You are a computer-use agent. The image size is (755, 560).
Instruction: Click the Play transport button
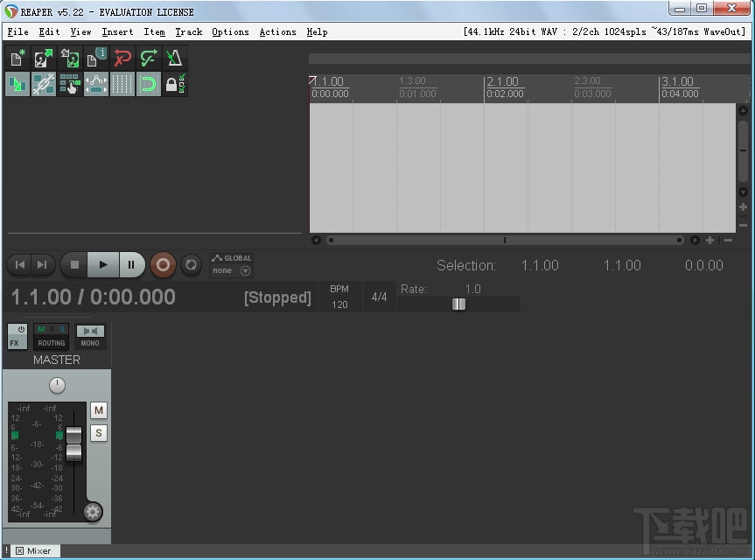(x=102, y=265)
